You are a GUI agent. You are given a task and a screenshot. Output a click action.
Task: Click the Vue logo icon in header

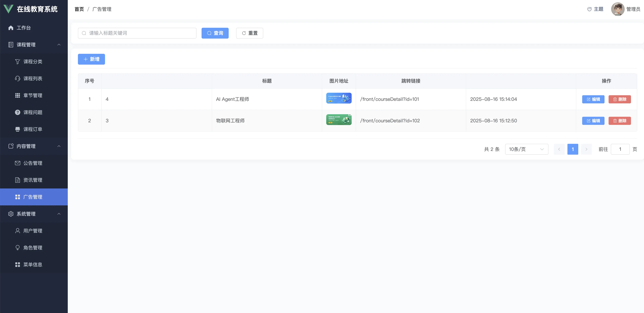8,9
